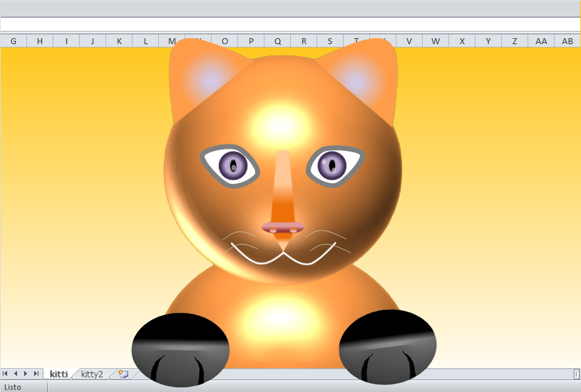Select column S header
Viewport: 581px width, 392px height.
coord(330,41)
